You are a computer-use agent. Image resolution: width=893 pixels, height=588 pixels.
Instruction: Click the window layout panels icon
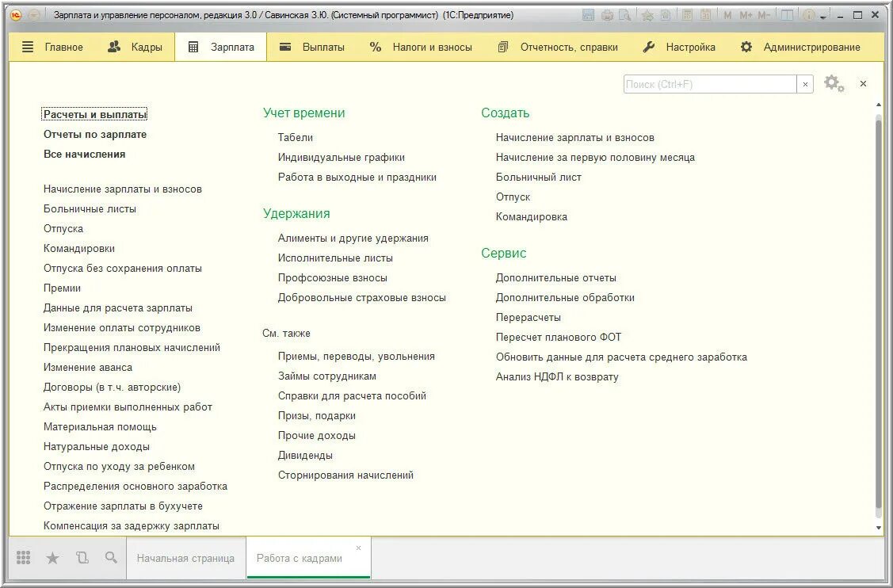coord(787,15)
